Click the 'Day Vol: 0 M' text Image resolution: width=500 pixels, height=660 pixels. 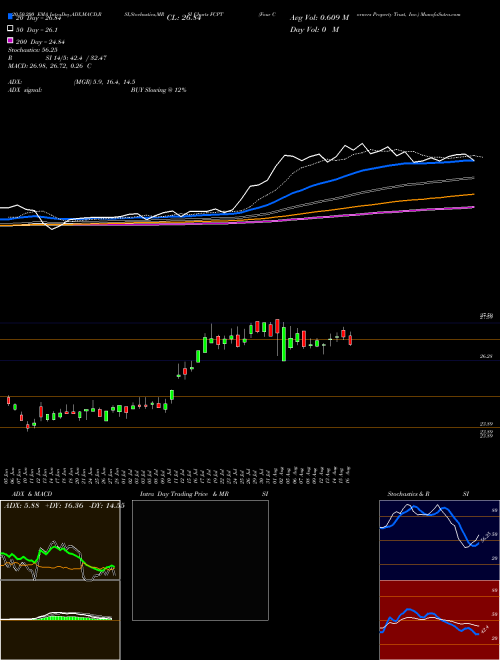[x=314, y=29]
